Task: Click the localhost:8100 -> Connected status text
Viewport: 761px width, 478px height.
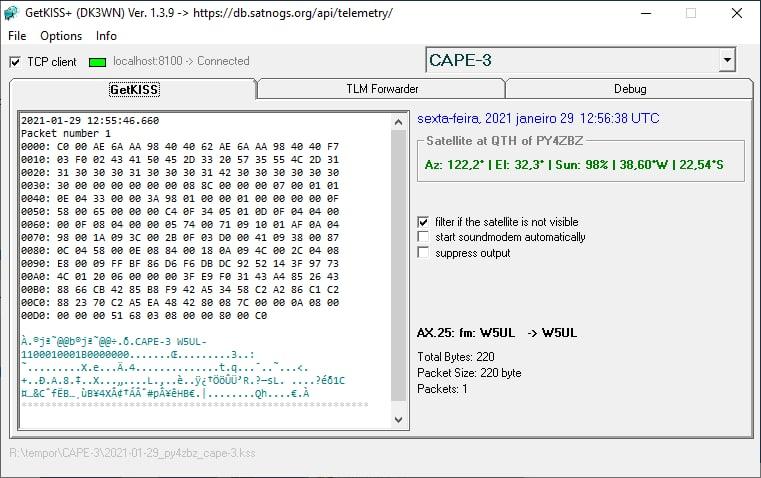Action: tap(181, 61)
